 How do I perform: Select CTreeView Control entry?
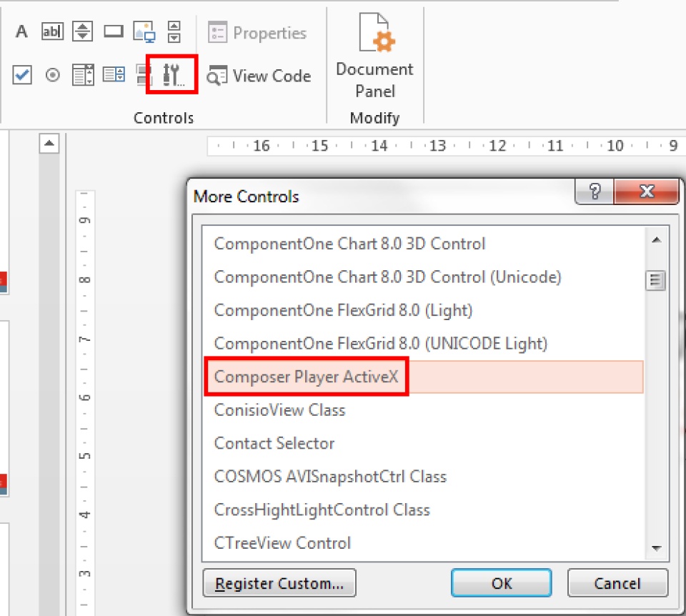pyautogui.click(x=423, y=543)
